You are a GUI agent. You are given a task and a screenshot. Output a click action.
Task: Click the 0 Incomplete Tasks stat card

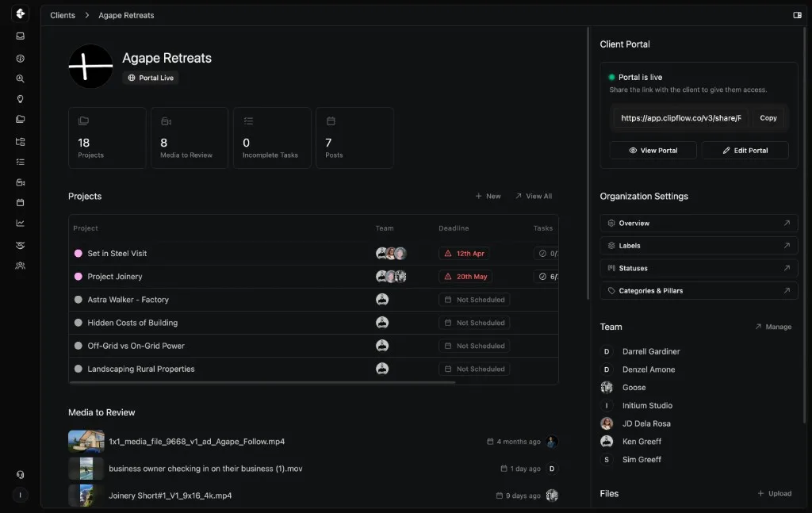click(273, 138)
